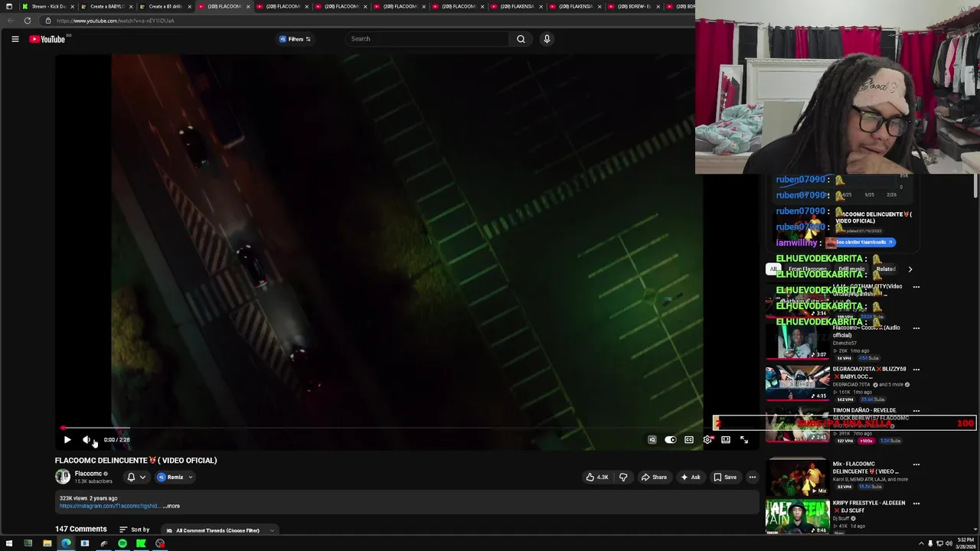Dislike the video
This screenshot has width=980, height=551.
pyautogui.click(x=623, y=478)
